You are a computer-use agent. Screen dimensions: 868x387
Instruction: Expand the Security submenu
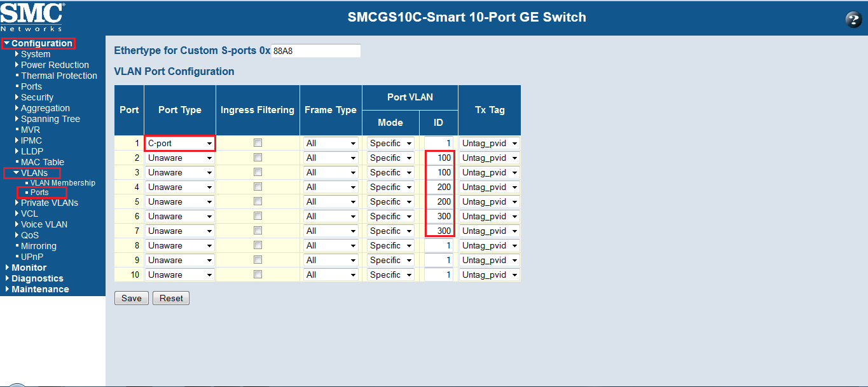coord(37,97)
